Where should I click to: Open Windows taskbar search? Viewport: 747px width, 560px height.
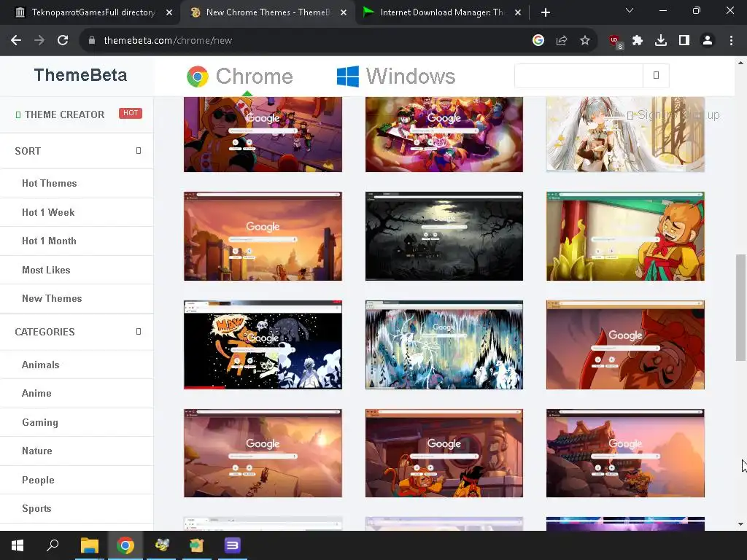[53, 545]
